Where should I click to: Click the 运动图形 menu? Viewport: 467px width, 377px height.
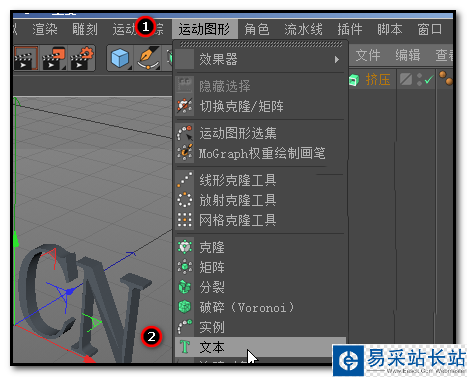pyautogui.click(x=204, y=29)
